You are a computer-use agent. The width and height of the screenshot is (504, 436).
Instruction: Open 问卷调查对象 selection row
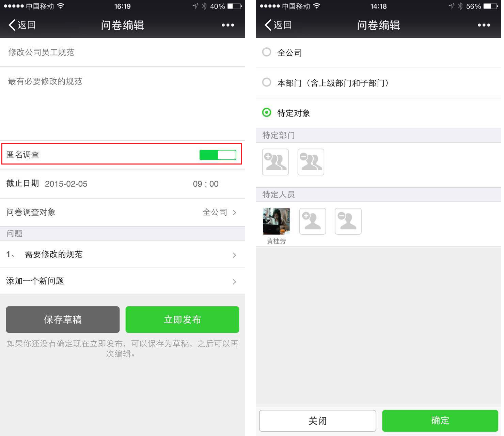click(x=123, y=212)
